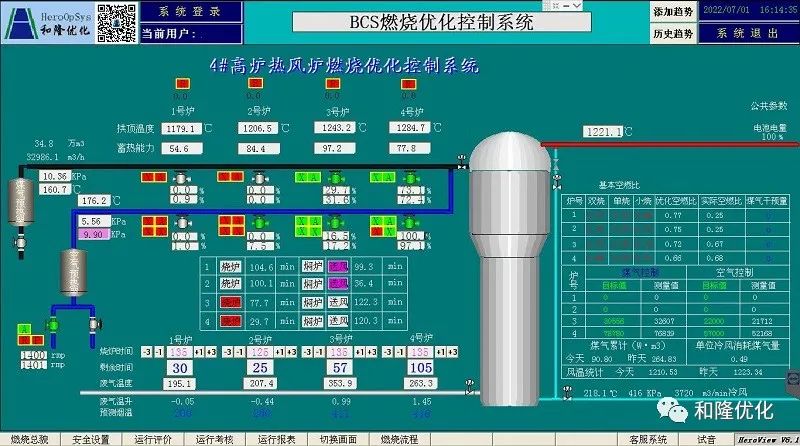
Task: Click the 4号炉 remaining time value 105
Action: 420,367
